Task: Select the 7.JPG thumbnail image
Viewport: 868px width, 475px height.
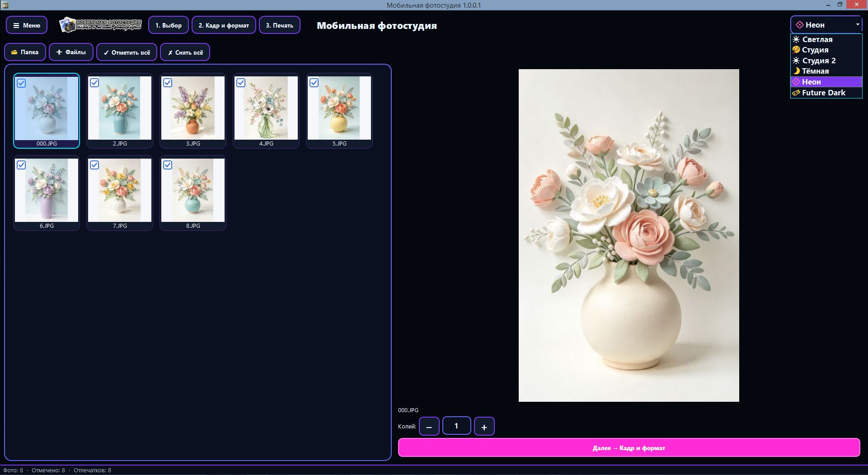Action: [x=120, y=190]
